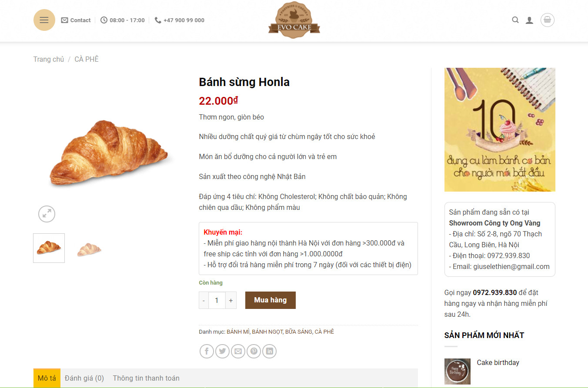The image size is (588, 388).
Task: Switch to Đánh giá (0) tab
Action: tap(84, 378)
